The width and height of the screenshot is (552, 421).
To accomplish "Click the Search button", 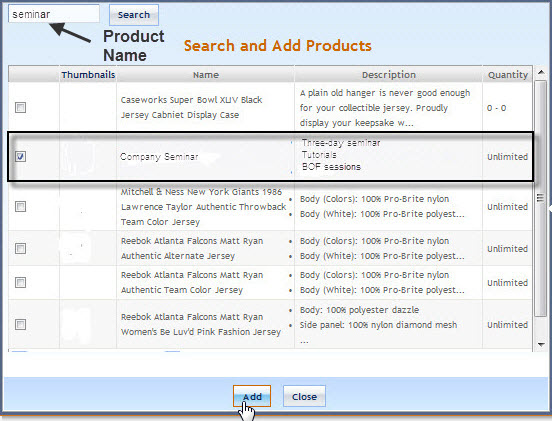I will (x=134, y=15).
